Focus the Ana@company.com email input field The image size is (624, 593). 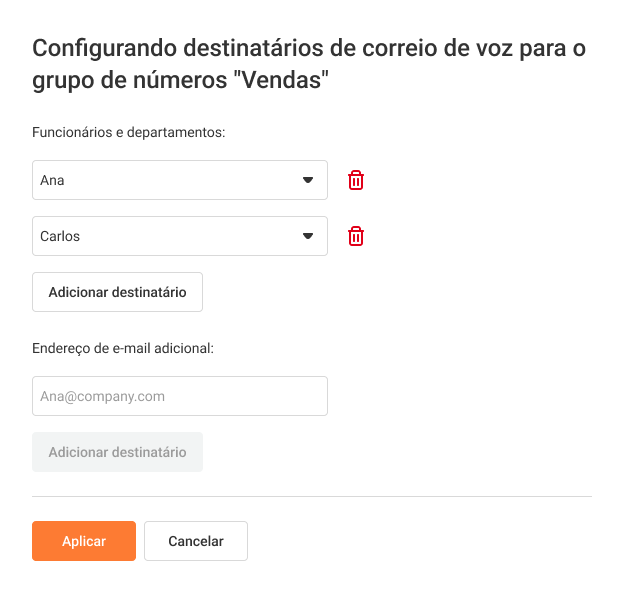[x=180, y=396]
